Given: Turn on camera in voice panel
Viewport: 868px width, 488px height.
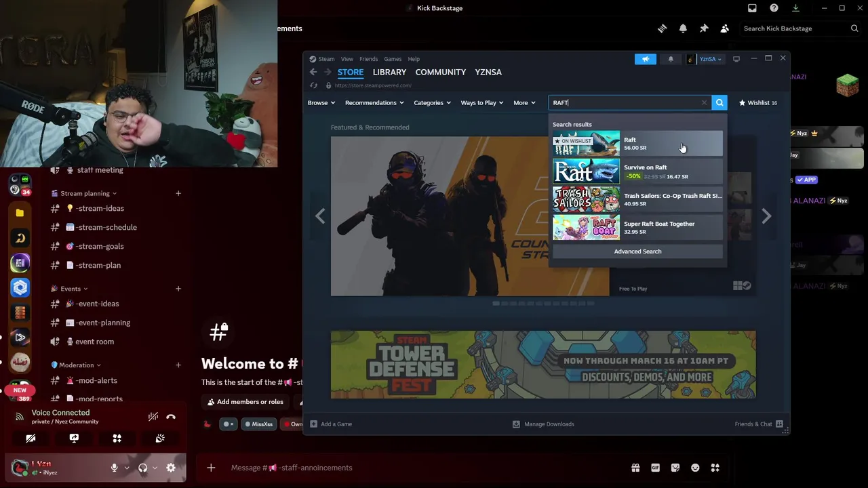Looking at the screenshot, I should point(31,439).
